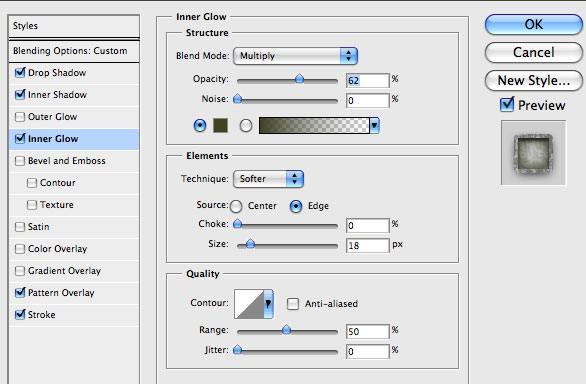The image size is (586, 384).
Task: Click the Size field showing 18
Action: coord(367,246)
